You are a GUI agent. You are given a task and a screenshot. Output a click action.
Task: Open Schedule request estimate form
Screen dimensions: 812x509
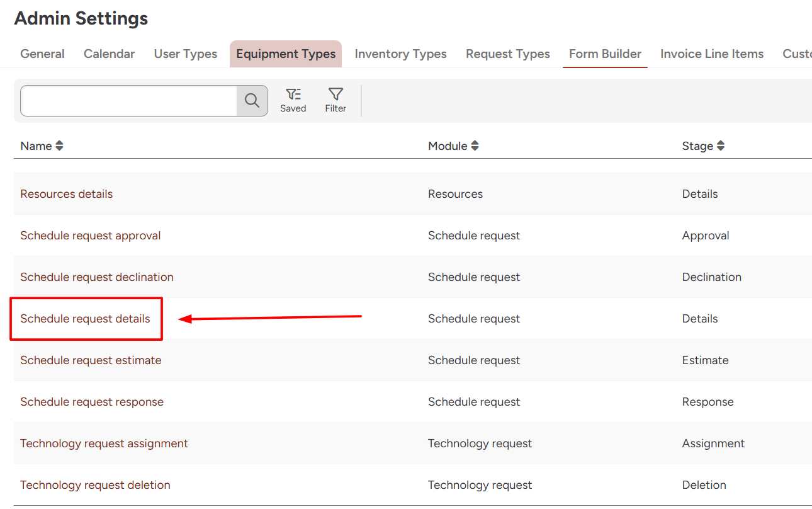[x=91, y=360]
